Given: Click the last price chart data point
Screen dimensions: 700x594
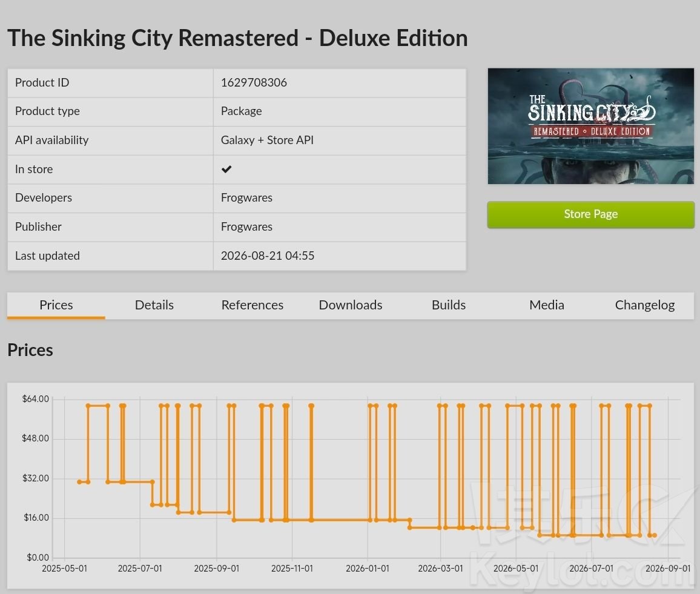Looking at the screenshot, I should tap(655, 535).
